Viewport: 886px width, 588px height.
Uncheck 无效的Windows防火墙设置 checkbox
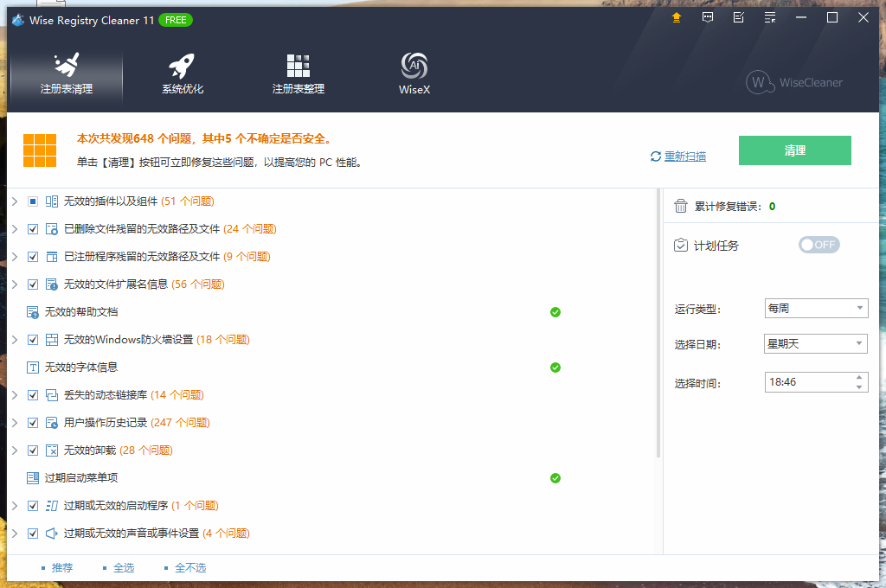(33, 340)
